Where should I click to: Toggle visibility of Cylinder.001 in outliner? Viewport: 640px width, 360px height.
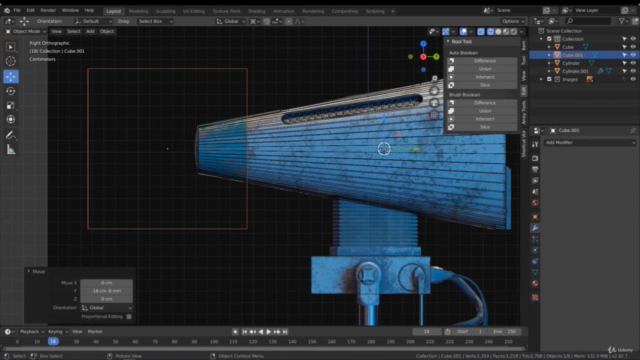[633, 71]
